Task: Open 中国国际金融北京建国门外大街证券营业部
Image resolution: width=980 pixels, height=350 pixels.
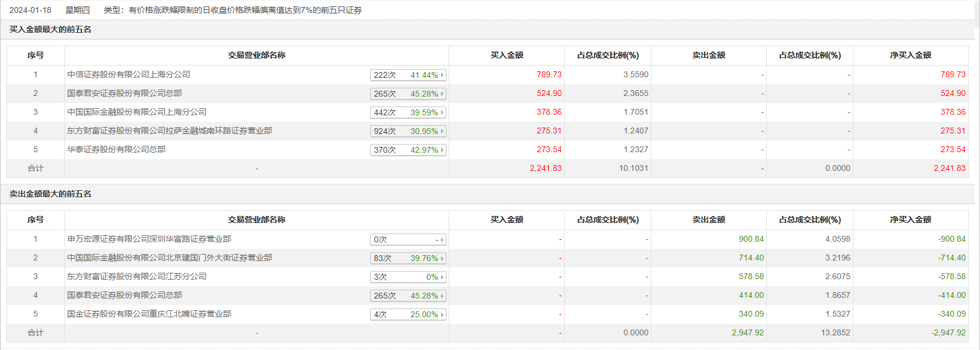Action: 169,258
